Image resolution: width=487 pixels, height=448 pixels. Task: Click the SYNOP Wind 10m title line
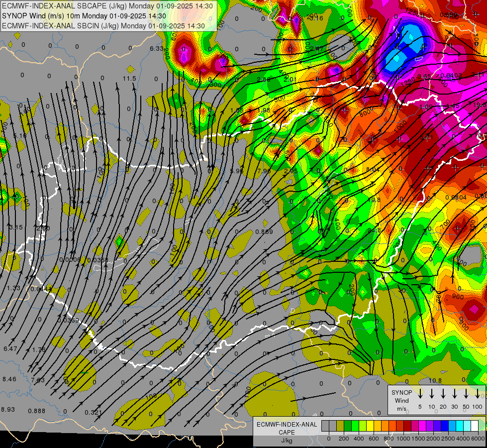84,16
